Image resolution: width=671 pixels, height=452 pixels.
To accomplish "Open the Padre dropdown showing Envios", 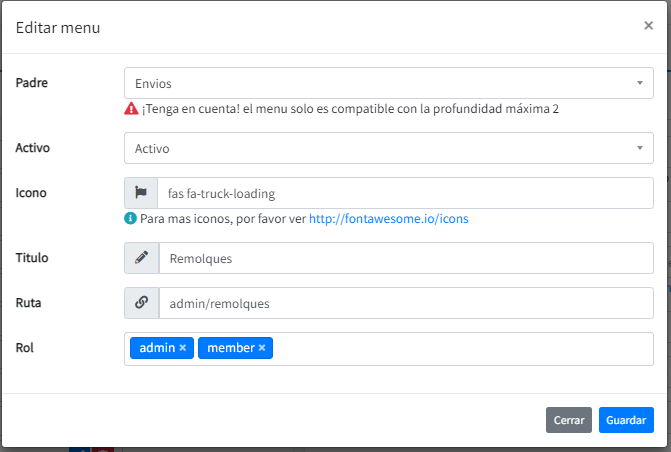I will (388, 83).
